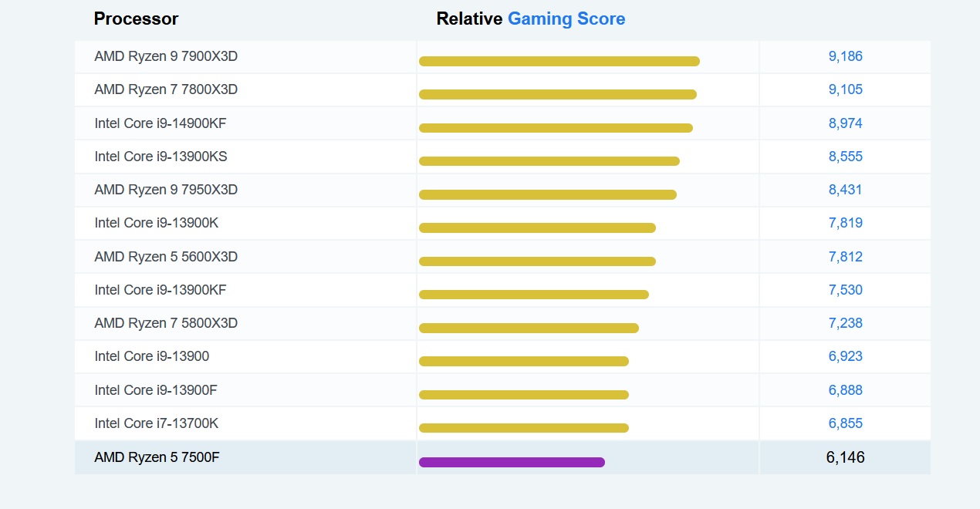Click the yellow bar for Ryzen 9 7900X3D

click(559, 61)
